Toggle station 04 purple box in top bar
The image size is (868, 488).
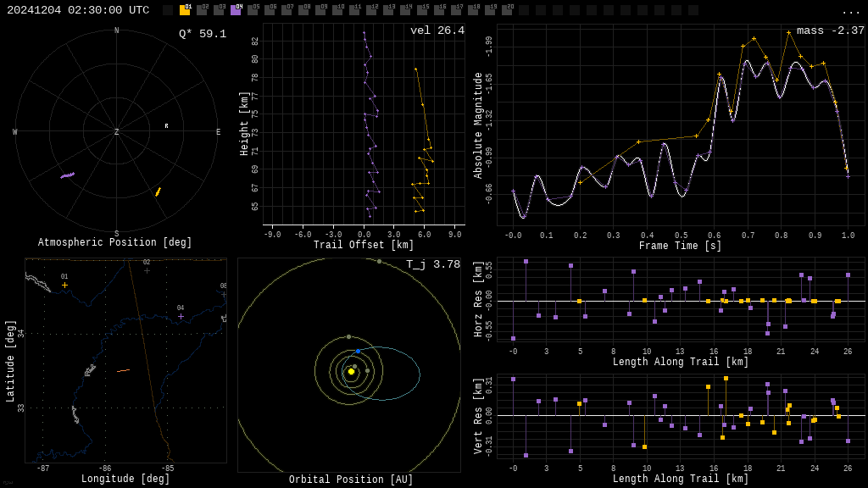[x=236, y=10]
